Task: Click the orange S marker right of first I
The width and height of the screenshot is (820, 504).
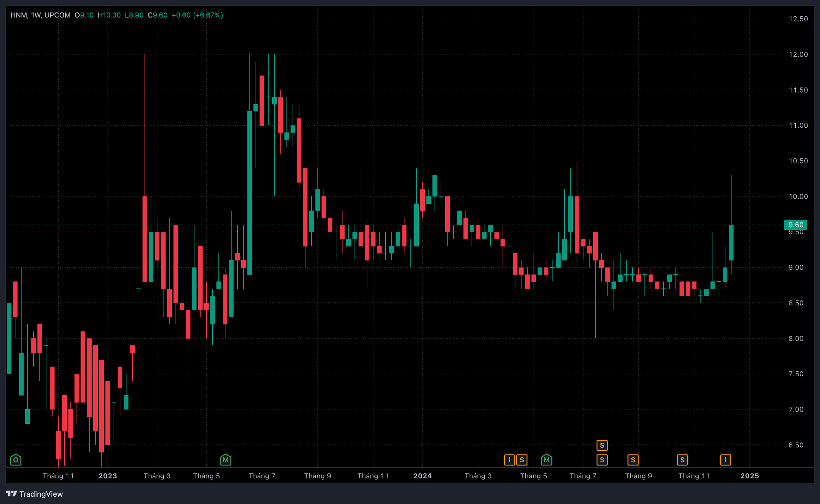Action: click(522, 460)
